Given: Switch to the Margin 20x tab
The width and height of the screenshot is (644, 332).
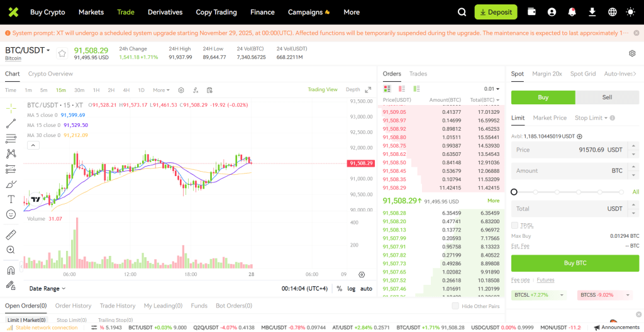Looking at the screenshot, I should (547, 74).
